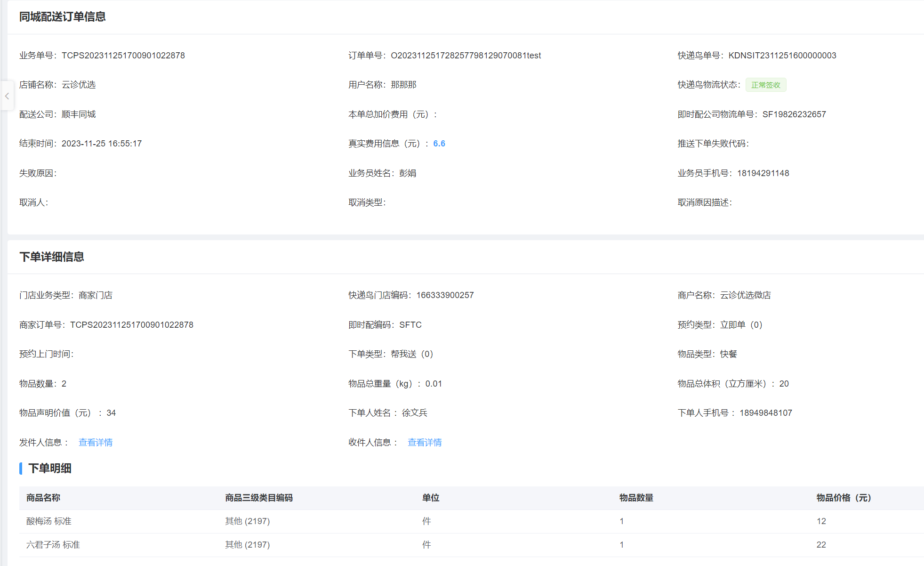Viewport: 924px width, 566px height.
Task: Click the 物品价格（元） column header
Action: (x=844, y=498)
